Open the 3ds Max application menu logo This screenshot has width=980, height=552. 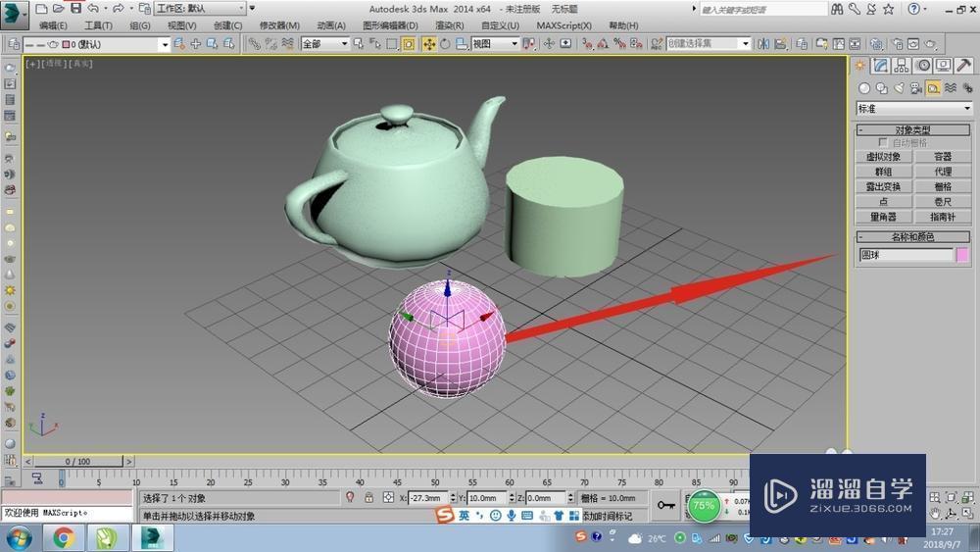coord(14,14)
